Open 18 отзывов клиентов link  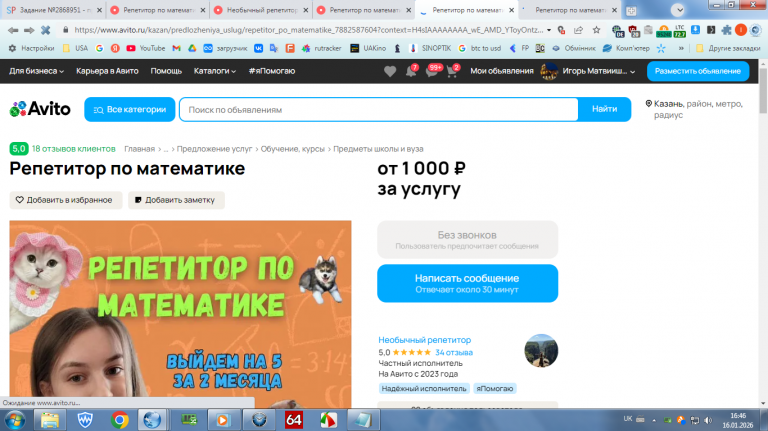[73, 148]
